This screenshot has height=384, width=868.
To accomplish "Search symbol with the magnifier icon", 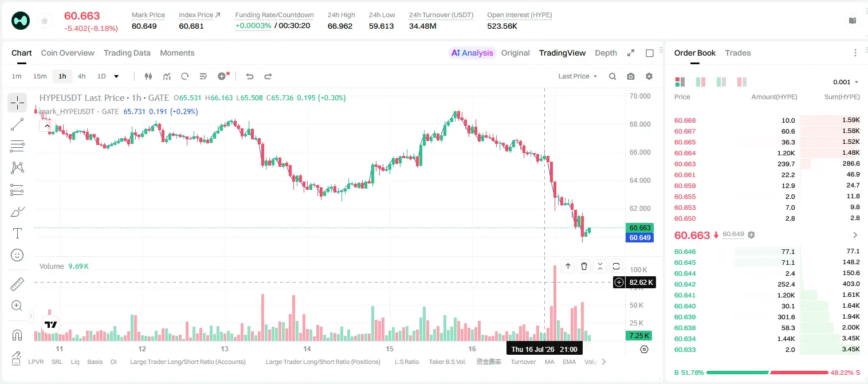I will pos(612,76).
